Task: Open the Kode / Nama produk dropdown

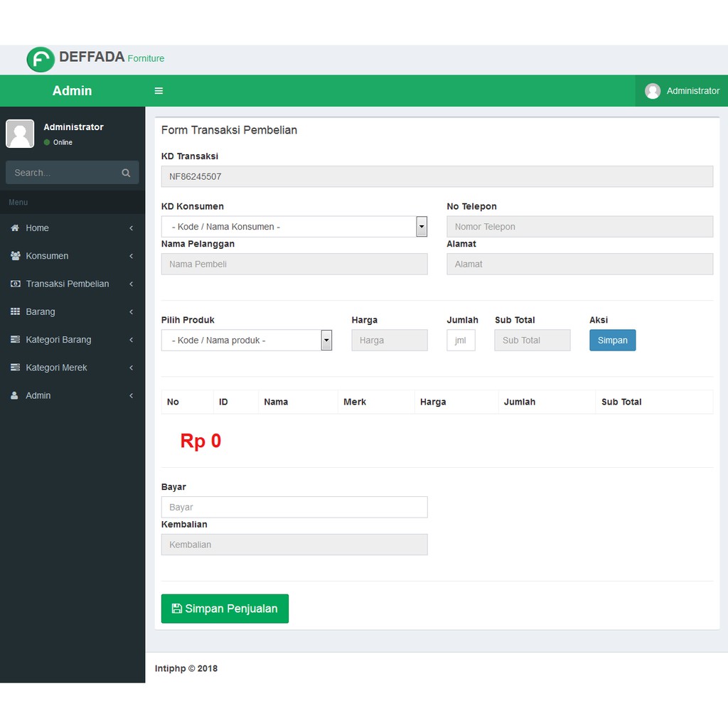Action: [246, 341]
